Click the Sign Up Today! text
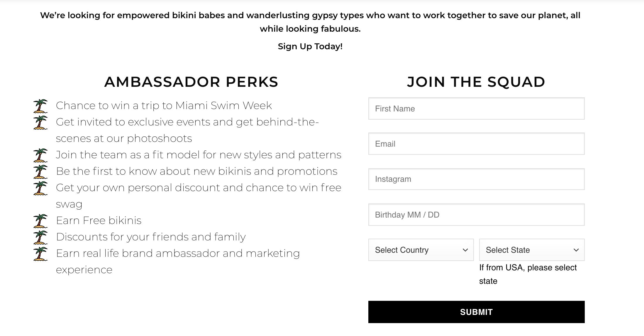644x336 pixels. tap(310, 46)
